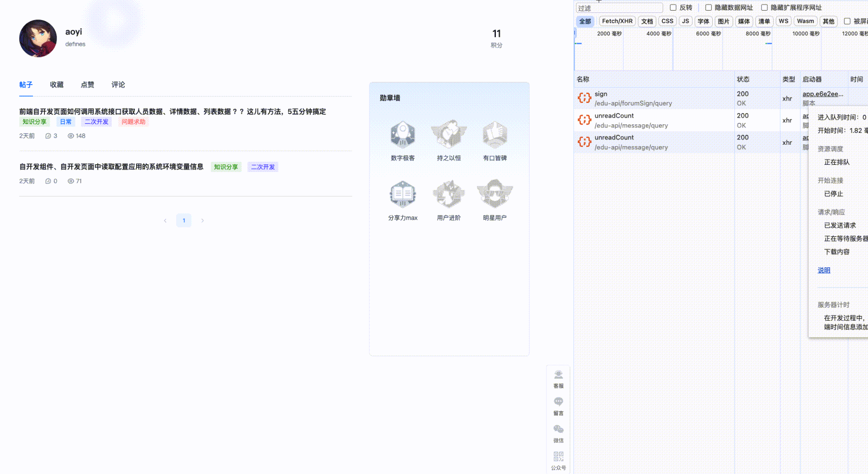This screenshot has width=868, height=474.
Task: Toggle the 被屏 blocked checkbox
Action: (847, 21)
